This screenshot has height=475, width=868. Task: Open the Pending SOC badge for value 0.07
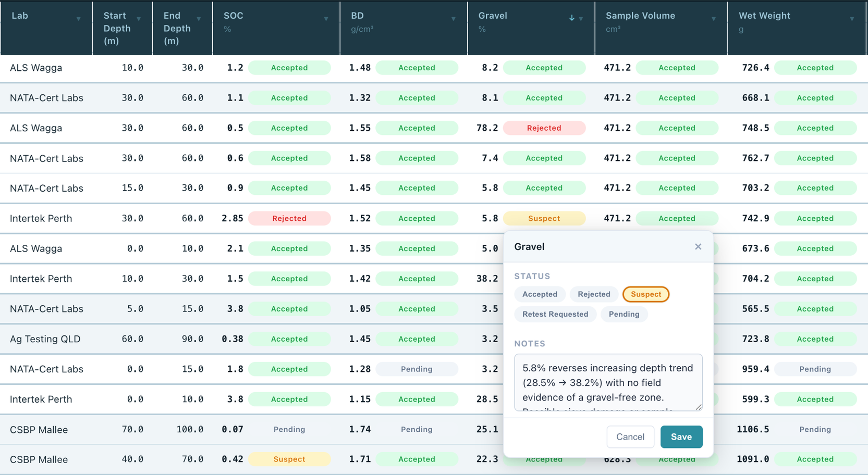pos(289,430)
